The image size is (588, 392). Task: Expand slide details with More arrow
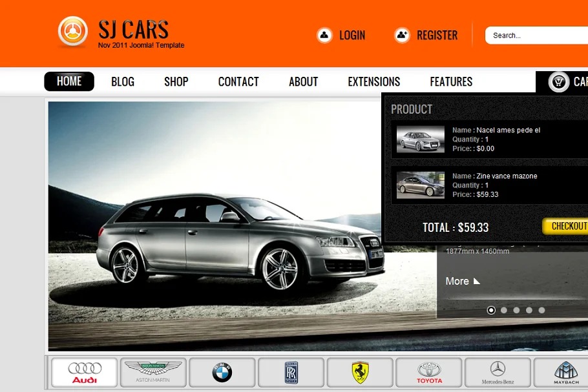477,281
